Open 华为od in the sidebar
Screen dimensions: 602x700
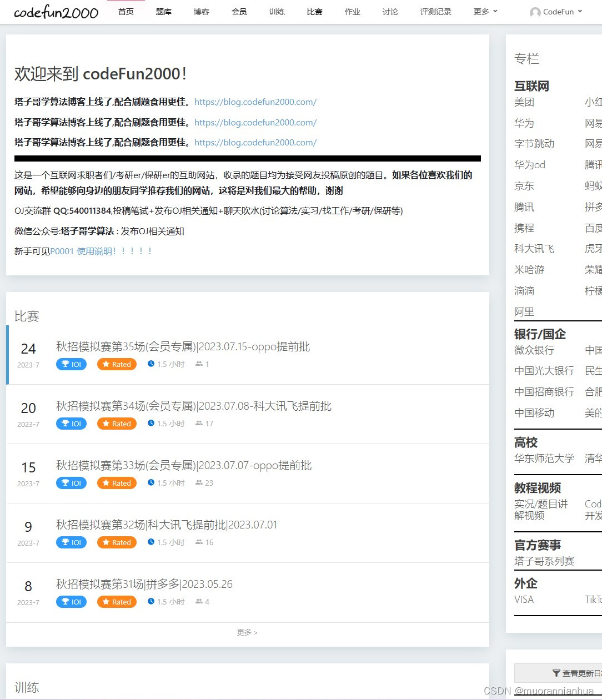click(x=530, y=165)
